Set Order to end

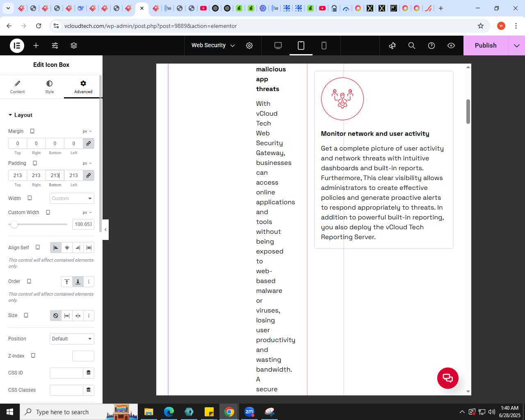tap(78, 282)
